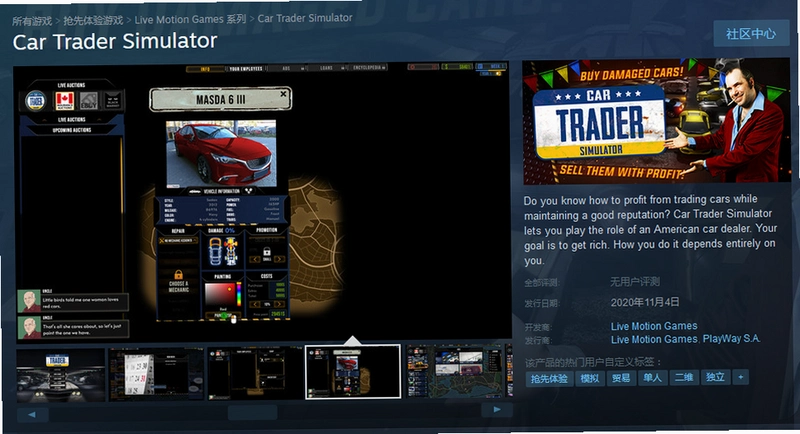Screen dimensions: 800x434
Task: Open Live Motion Games 系列 breadcrumb
Action: (x=190, y=19)
